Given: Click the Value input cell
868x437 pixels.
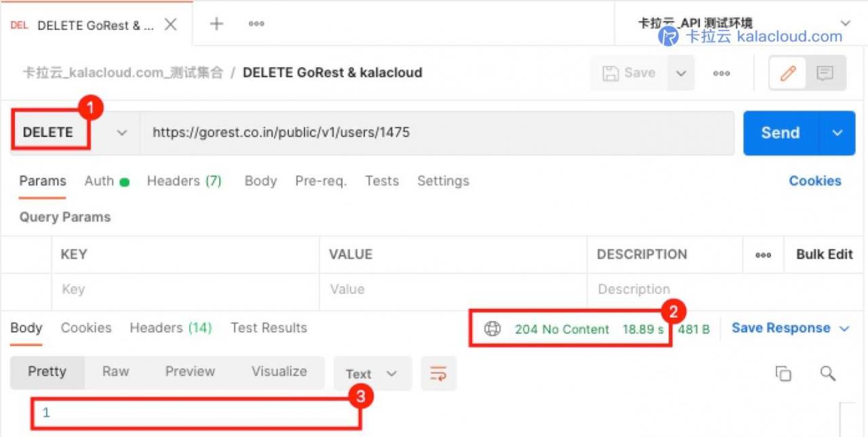Looking at the screenshot, I should [453, 290].
